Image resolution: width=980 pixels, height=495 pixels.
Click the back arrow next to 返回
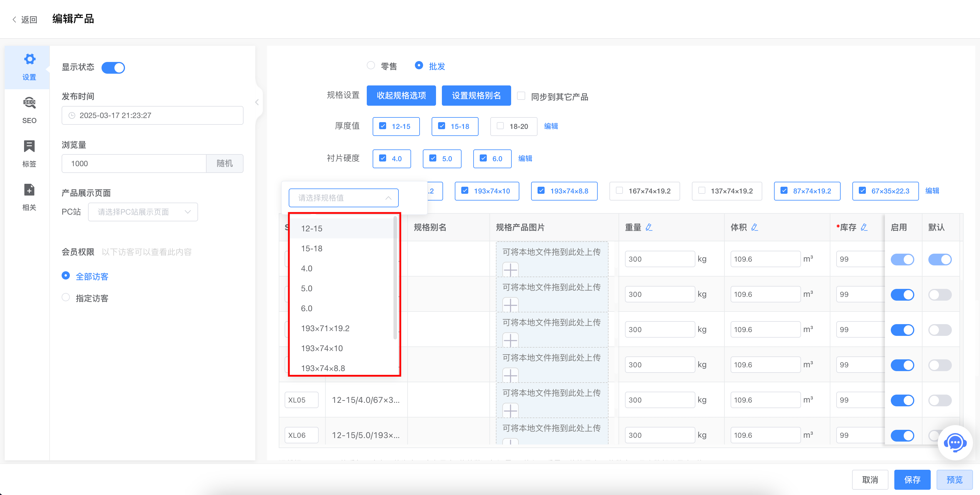pyautogui.click(x=14, y=19)
